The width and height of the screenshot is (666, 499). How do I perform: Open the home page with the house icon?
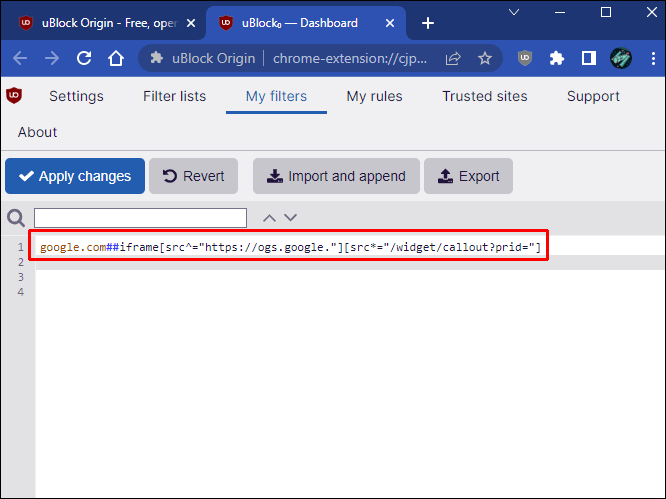(116, 58)
